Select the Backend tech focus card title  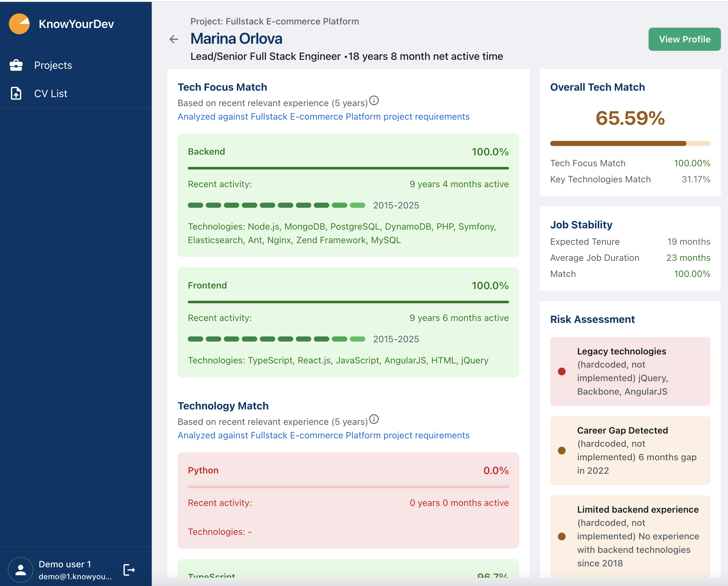pyautogui.click(x=206, y=152)
